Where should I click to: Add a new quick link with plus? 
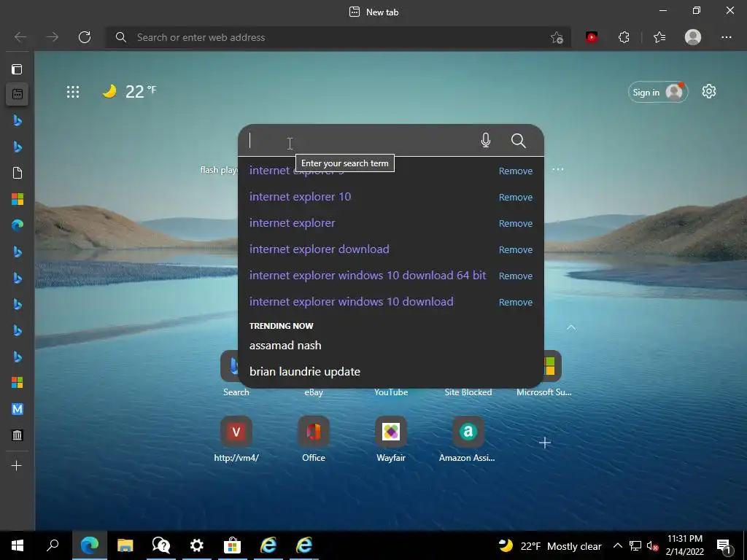(544, 443)
